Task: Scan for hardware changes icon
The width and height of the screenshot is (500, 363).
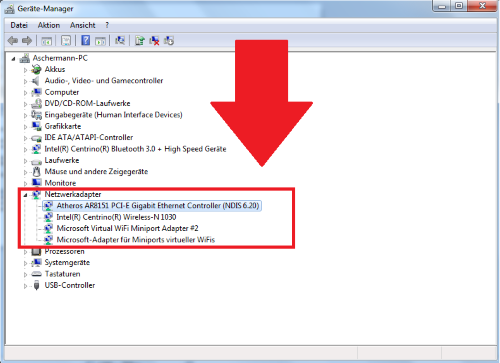Action: tap(120, 41)
